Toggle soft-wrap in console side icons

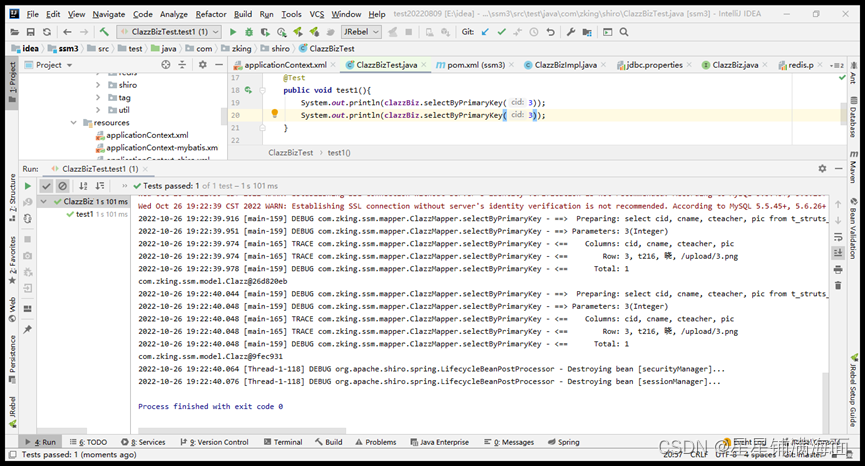[x=838, y=237]
